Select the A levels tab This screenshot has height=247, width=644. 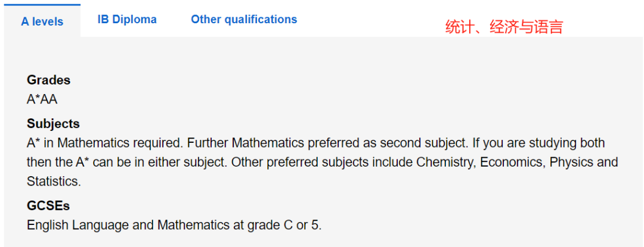42,21
